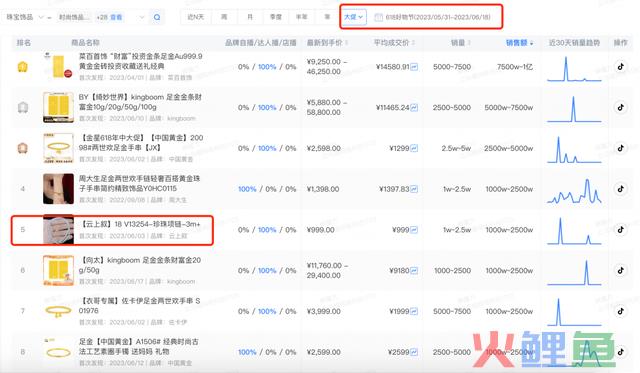Open price trend icon beside ¥9180
Viewport: 640px width, 373px height.
tap(414, 271)
